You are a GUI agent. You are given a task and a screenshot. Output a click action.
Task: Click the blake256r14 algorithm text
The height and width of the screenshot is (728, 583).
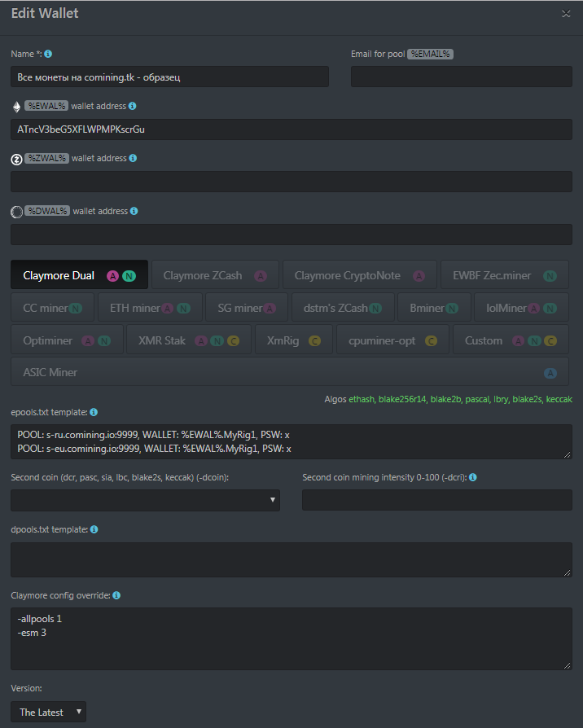click(x=402, y=399)
